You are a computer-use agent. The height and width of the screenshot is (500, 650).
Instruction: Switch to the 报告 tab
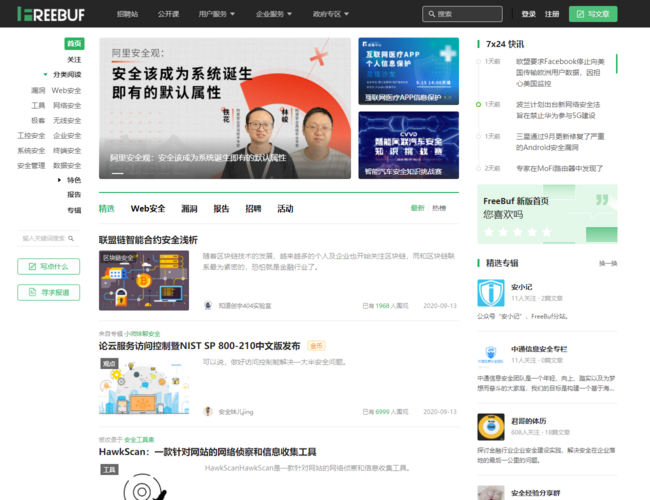point(221,209)
